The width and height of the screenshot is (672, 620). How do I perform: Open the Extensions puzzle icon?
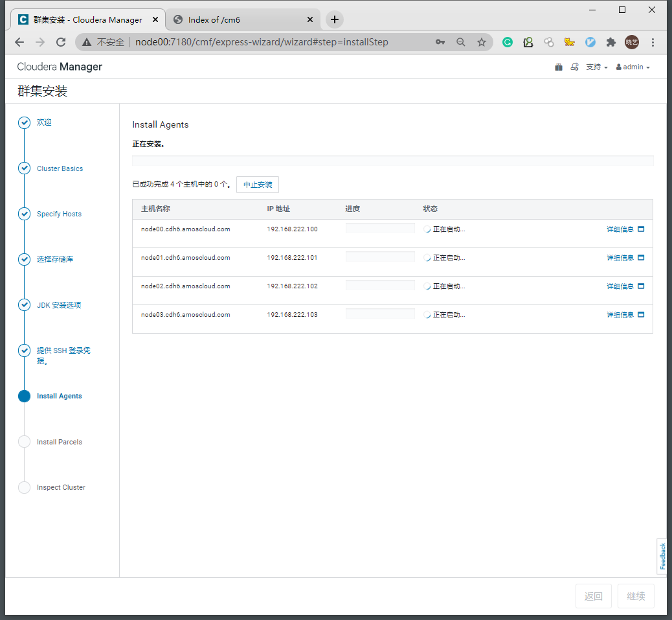pos(610,42)
